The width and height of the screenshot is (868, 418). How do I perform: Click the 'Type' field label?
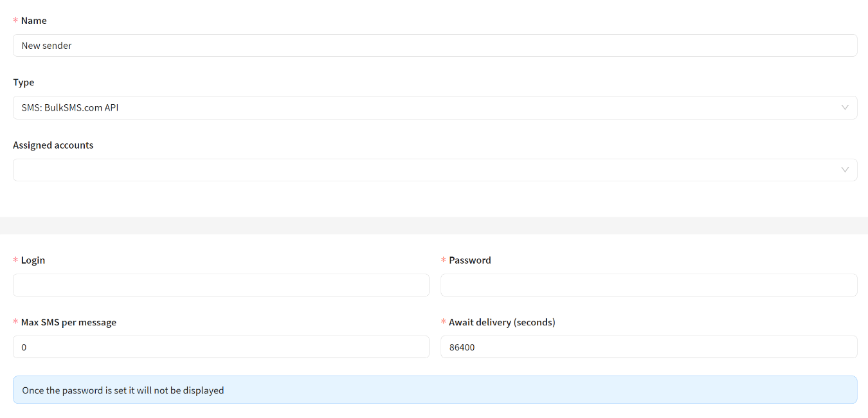click(x=24, y=82)
